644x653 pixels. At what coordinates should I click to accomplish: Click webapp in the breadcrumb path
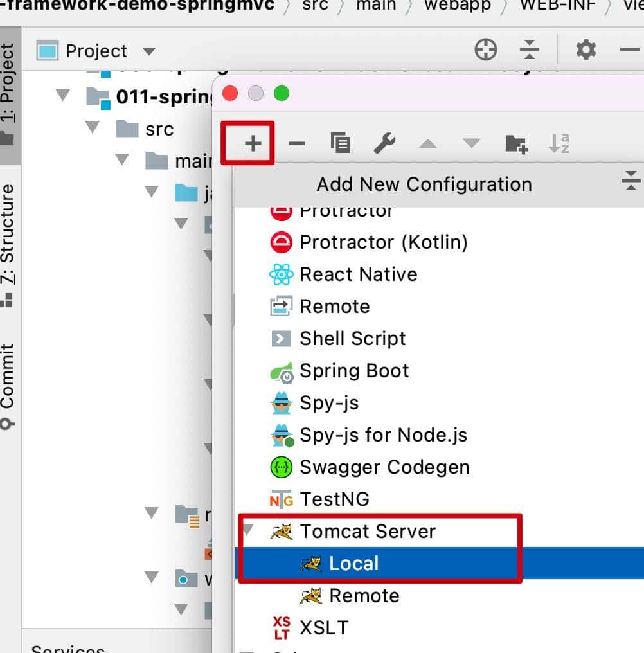[458, 5]
